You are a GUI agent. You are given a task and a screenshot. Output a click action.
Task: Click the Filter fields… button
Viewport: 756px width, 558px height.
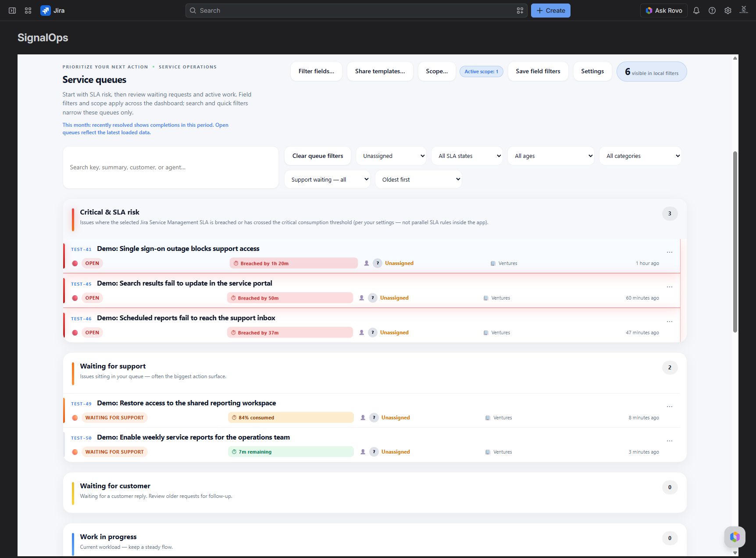(316, 71)
